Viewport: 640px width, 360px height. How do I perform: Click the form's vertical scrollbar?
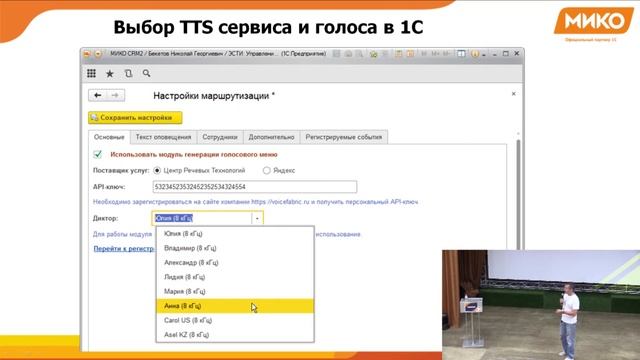[x=518, y=194]
